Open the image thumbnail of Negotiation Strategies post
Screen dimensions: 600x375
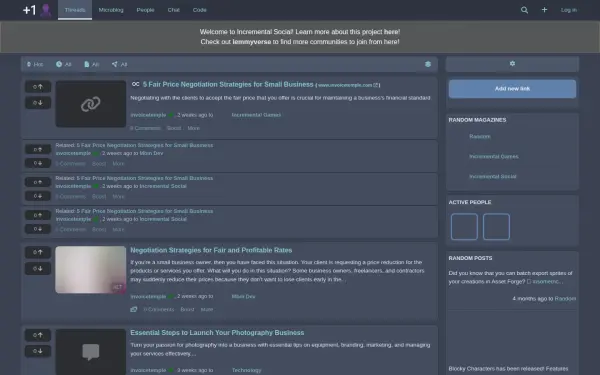[x=91, y=270]
